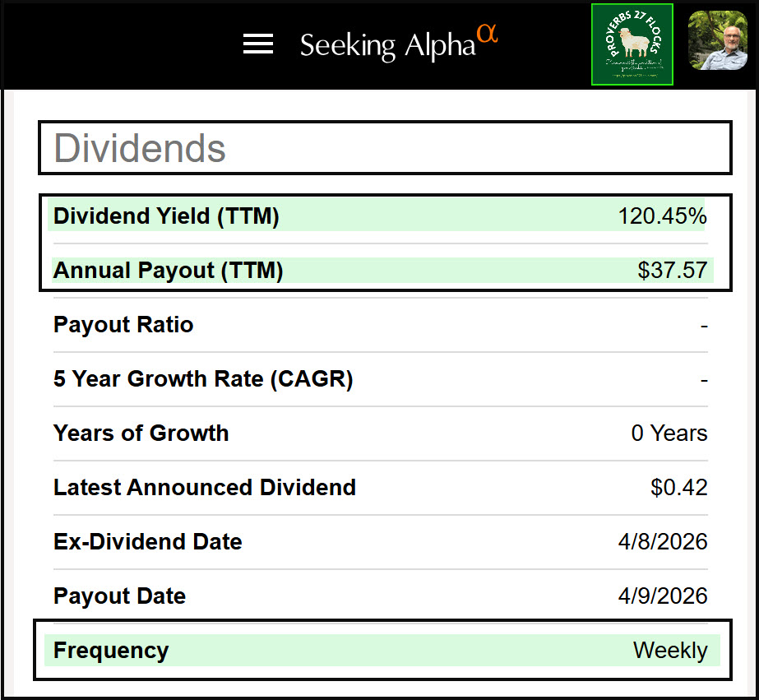Click the 5 Year Growth Rate (CAGR) label
Screen dimensions: 759x700
(203, 379)
